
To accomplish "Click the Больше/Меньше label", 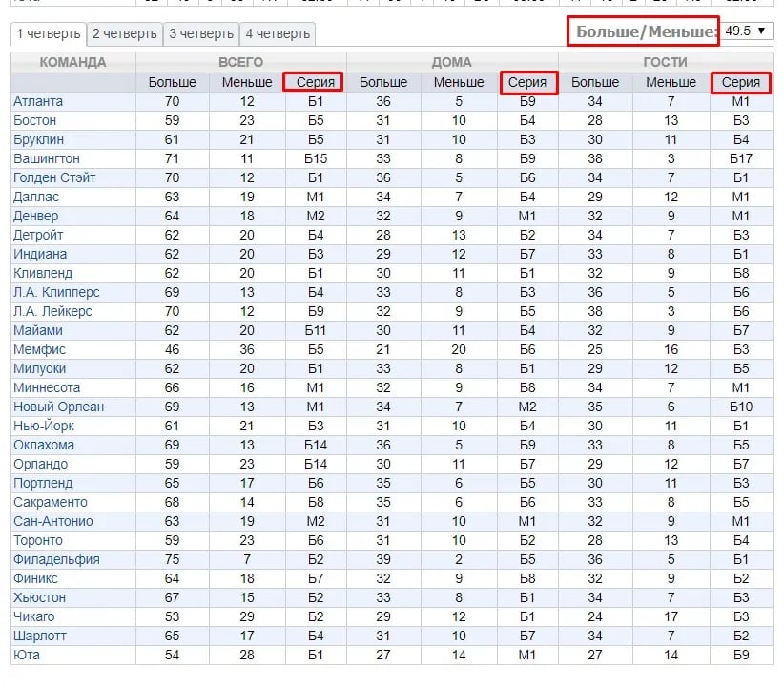I will 647,31.
